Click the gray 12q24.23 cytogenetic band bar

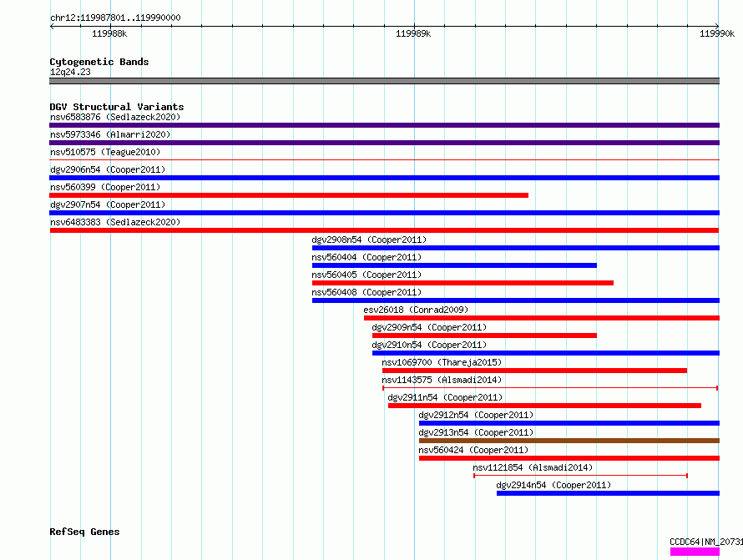pyautogui.click(x=384, y=81)
